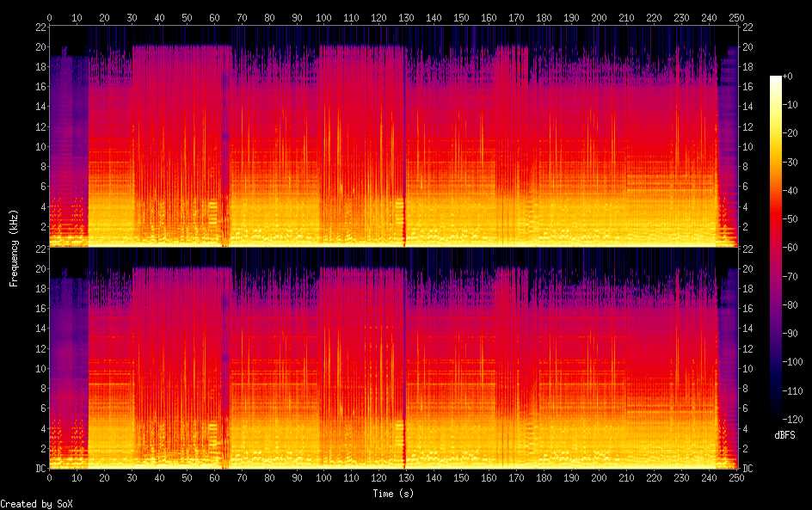
Task: Click the 'DC' label at the lower-left frequency axis
Action: point(40,469)
